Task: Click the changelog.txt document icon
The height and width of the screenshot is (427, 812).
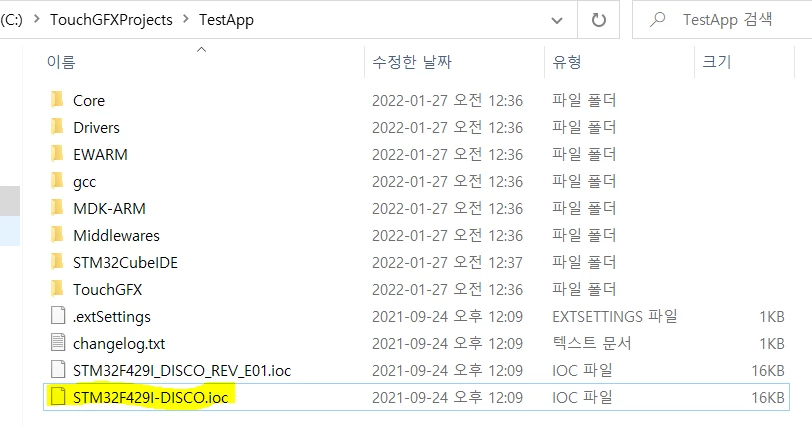Action: click(x=58, y=343)
